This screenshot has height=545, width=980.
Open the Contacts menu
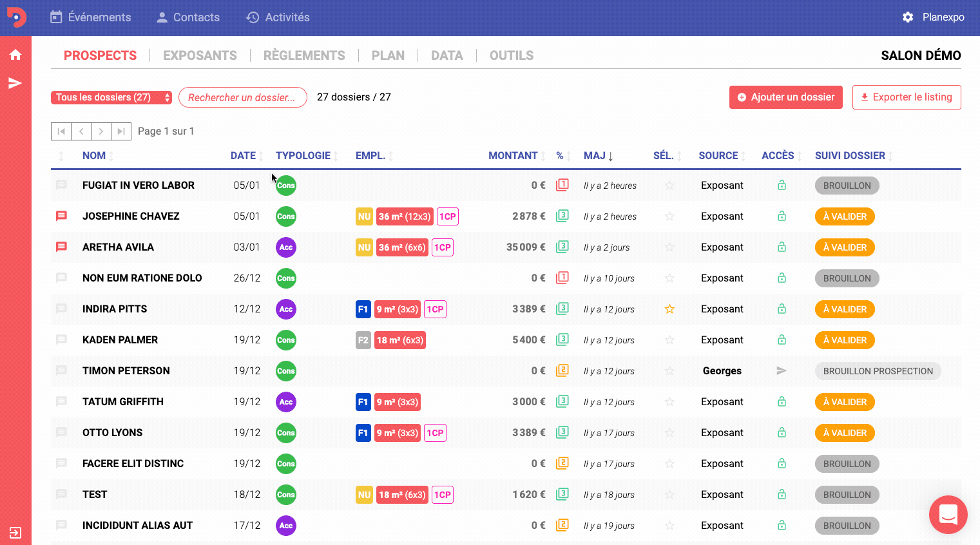[188, 17]
